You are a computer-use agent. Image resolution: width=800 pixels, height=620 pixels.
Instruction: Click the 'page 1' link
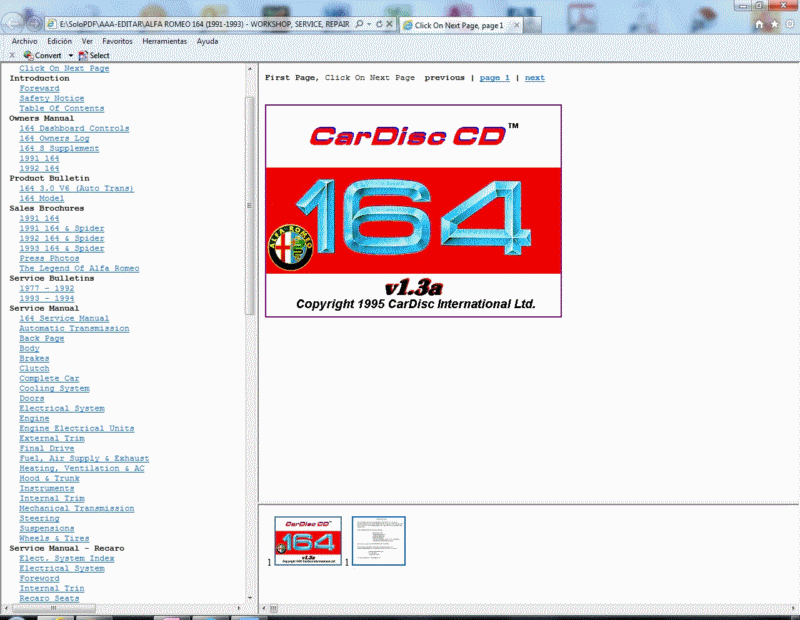pos(494,78)
